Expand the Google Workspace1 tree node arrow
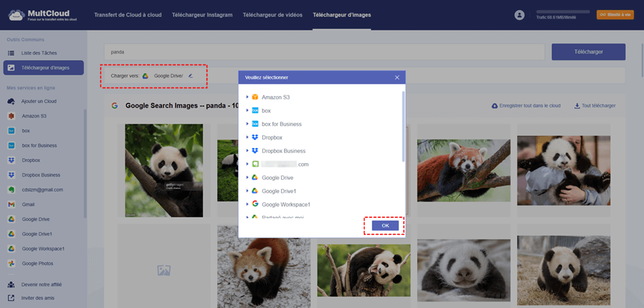 247,204
